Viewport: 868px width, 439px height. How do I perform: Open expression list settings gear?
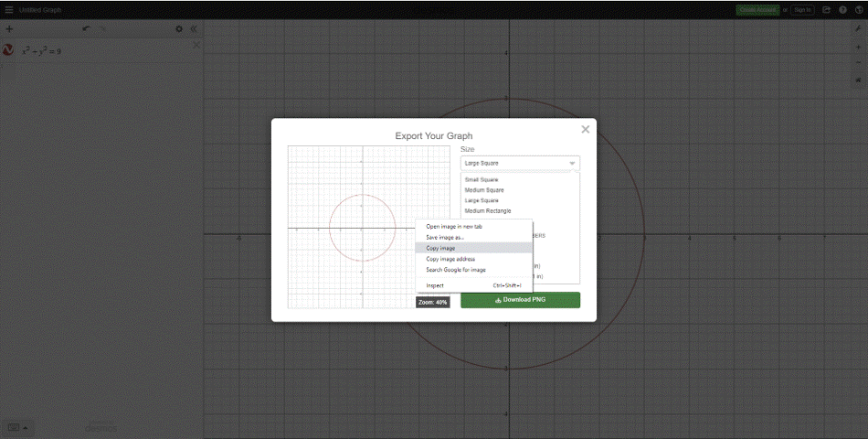179,28
